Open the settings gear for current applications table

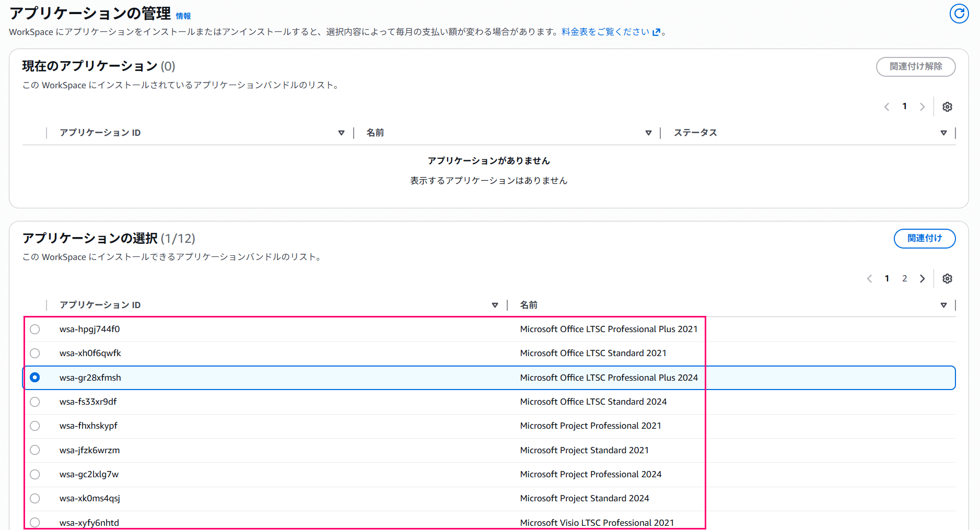pos(948,107)
